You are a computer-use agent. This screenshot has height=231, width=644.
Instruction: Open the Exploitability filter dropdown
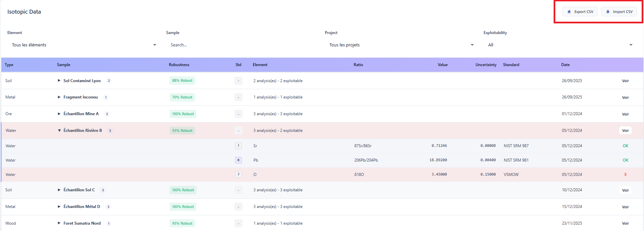click(x=560, y=45)
